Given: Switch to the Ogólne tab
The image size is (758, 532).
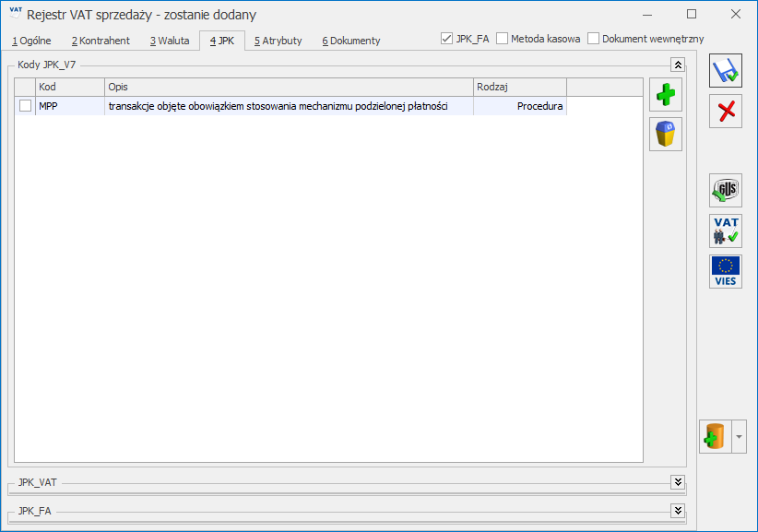Looking at the screenshot, I should click(32, 41).
